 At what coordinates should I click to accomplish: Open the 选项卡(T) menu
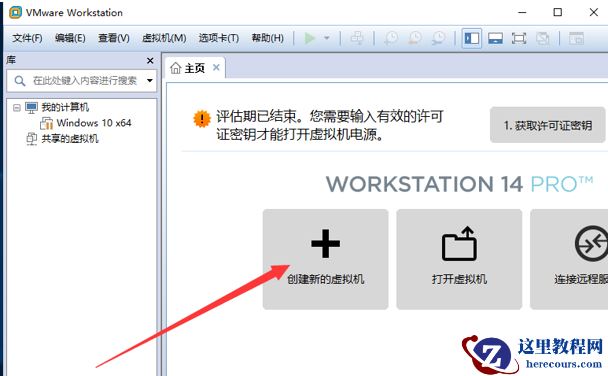(219, 38)
